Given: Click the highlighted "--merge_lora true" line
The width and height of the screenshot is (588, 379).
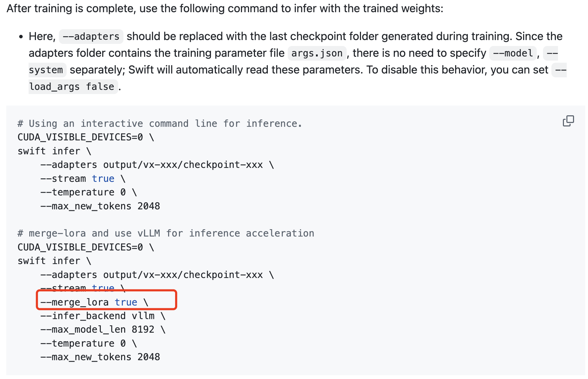Looking at the screenshot, I should 94,302.
